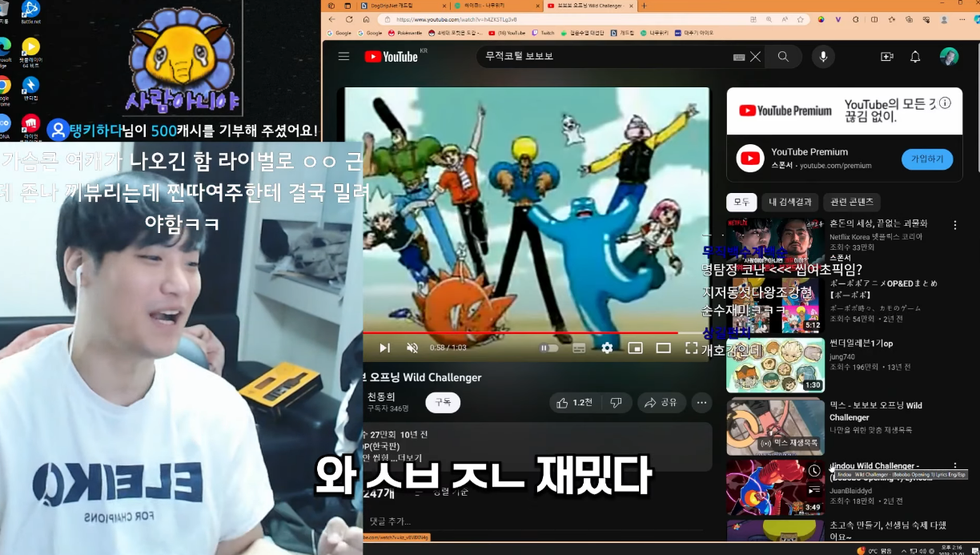Image resolution: width=980 pixels, height=555 pixels.
Task: Open the 썬더일레븐1기op video thumbnail
Action: pyautogui.click(x=775, y=364)
